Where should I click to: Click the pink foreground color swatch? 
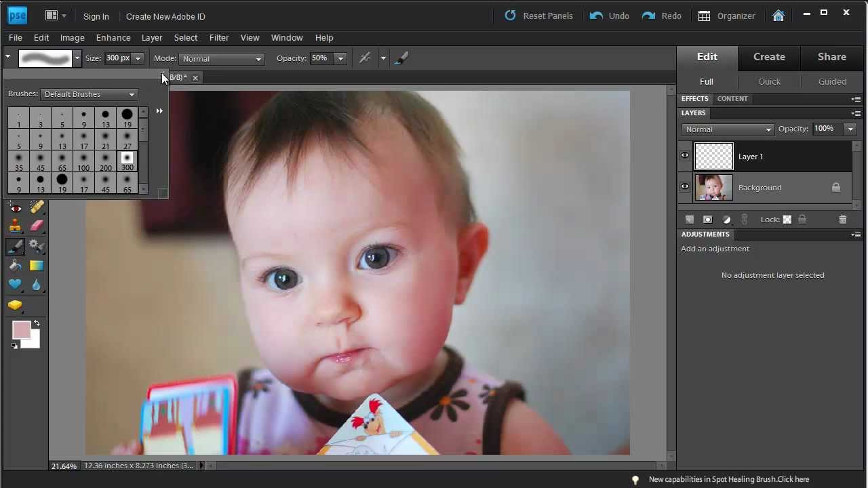pos(21,330)
